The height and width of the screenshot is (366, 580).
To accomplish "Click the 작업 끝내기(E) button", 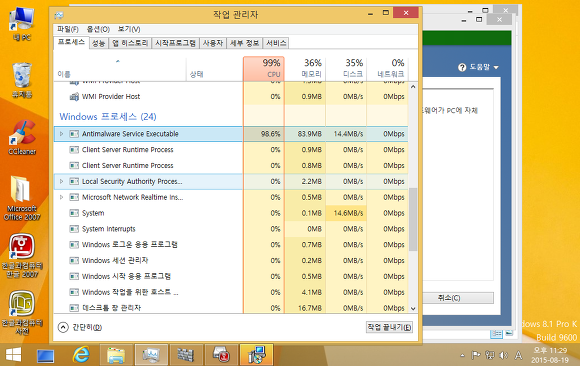I will coord(389,327).
